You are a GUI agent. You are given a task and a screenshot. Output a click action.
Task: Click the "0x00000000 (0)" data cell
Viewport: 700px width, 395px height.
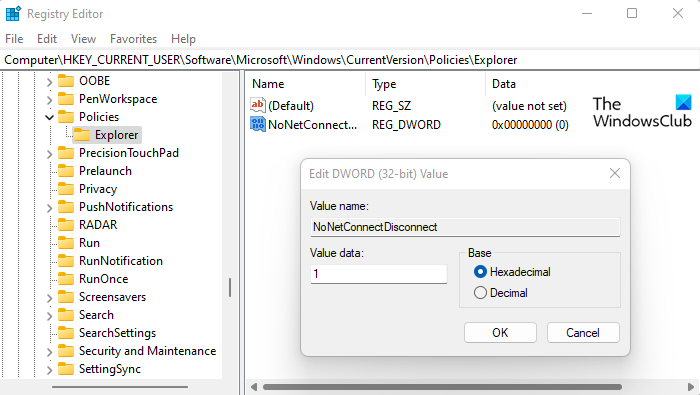530,125
